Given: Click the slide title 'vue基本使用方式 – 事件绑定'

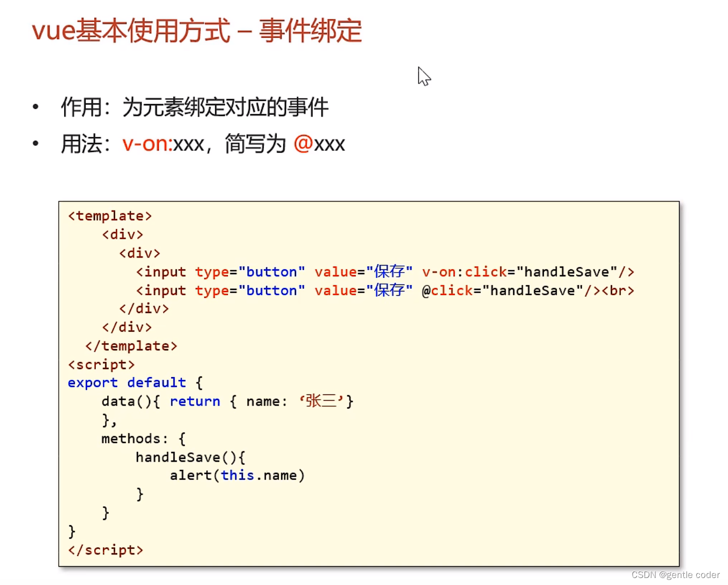Looking at the screenshot, I should tap(197, 31).
